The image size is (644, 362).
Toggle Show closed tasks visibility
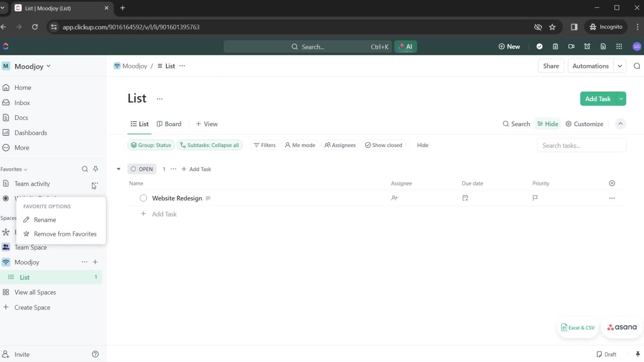pos(384,145)
